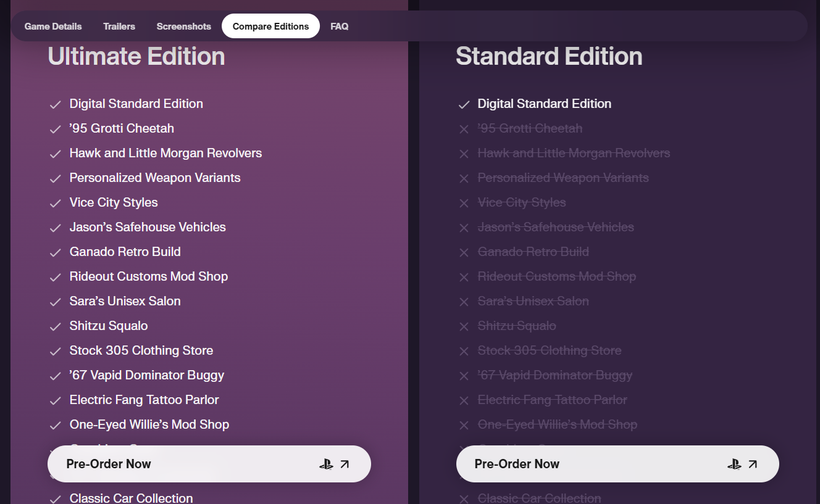Viewport: 820px width, 504px height.
Task: Select '95 Grotti Cheetah text in Ultimate Edition
Action: 122,128
